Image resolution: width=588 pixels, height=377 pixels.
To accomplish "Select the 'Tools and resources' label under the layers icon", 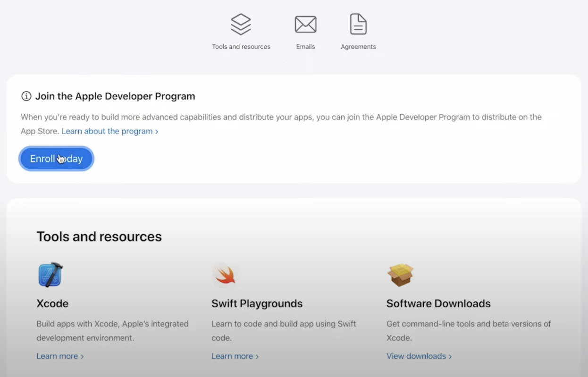I will coord(241,47).
